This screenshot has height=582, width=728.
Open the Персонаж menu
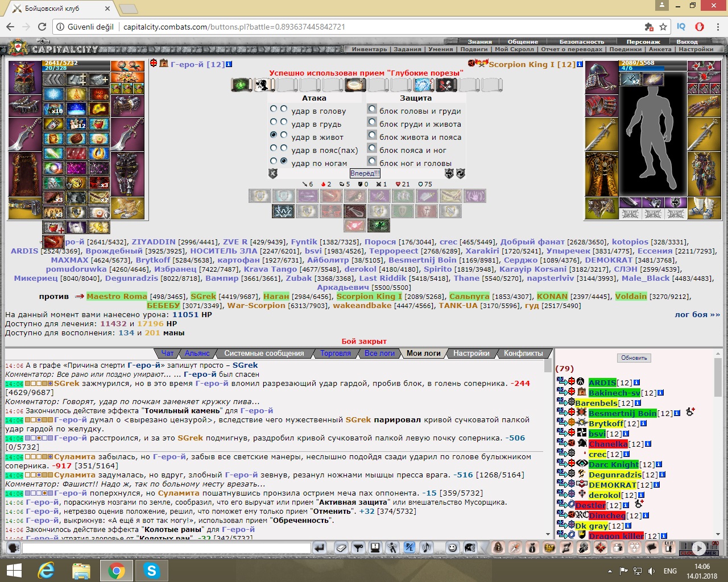pyautogui.click(x=643, y=41)
